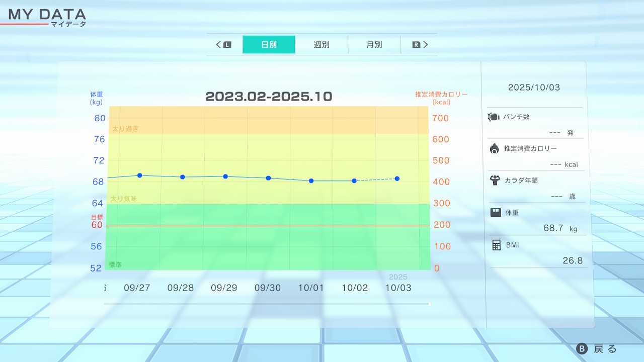Click the punch count fist icon
Screen dimensions: 644x362
coord(494,117)
